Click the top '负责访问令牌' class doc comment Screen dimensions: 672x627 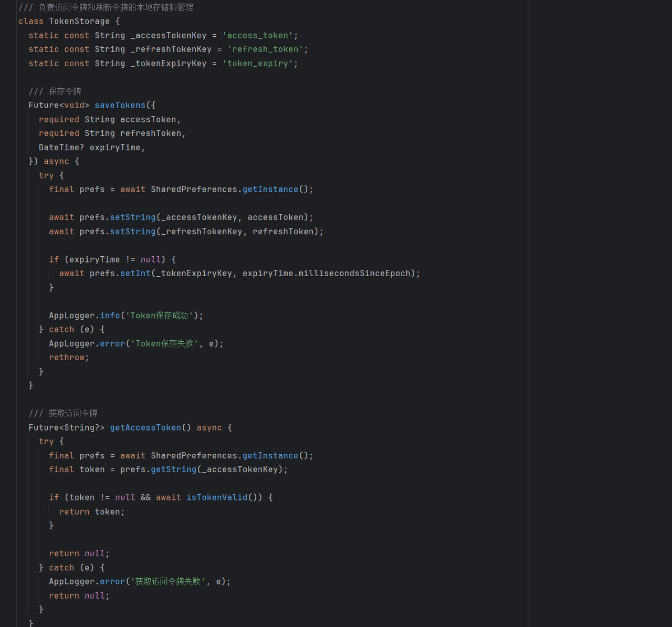tap(106, 7)
